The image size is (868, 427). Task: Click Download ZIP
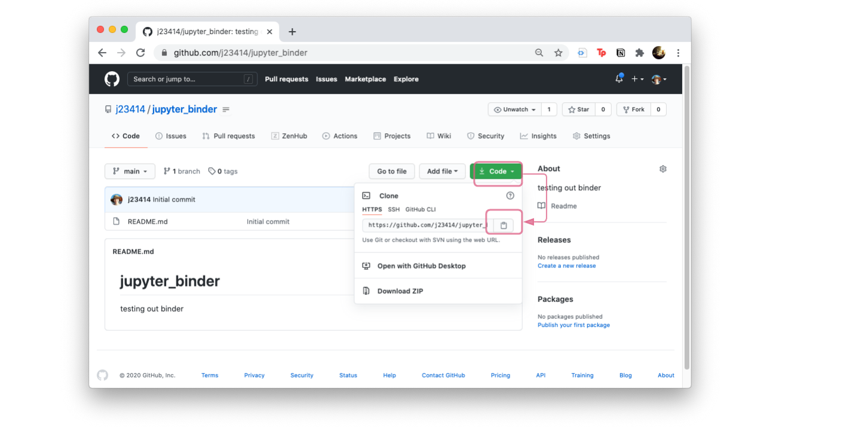click(x=400, y=291)
